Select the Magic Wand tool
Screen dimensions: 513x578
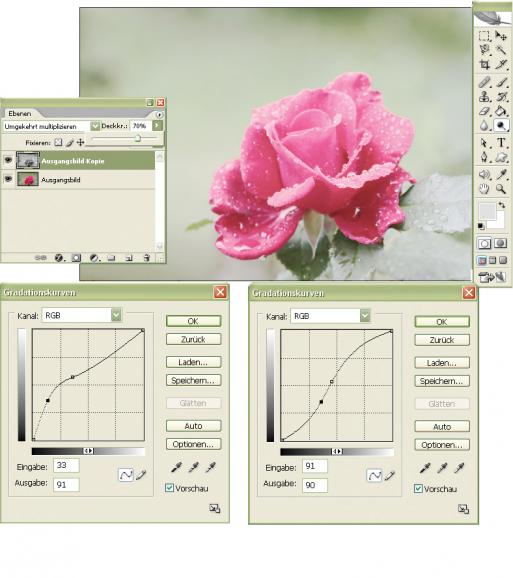pos(500,50)
